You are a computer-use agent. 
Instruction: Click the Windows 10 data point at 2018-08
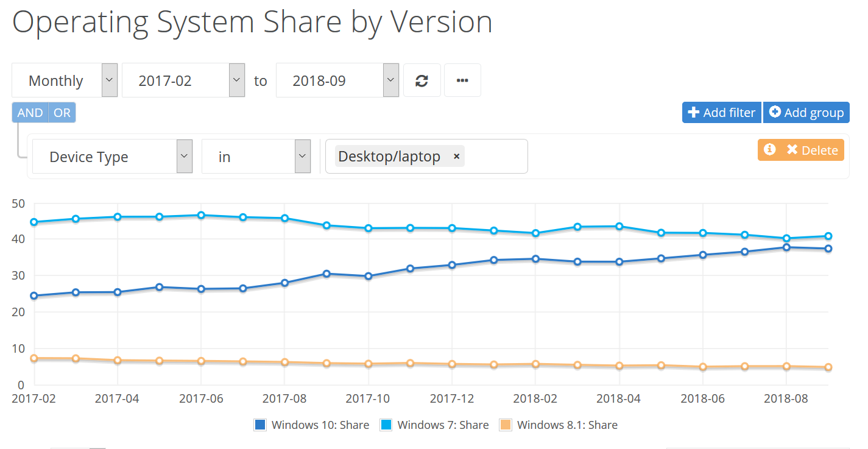point(786,247)
